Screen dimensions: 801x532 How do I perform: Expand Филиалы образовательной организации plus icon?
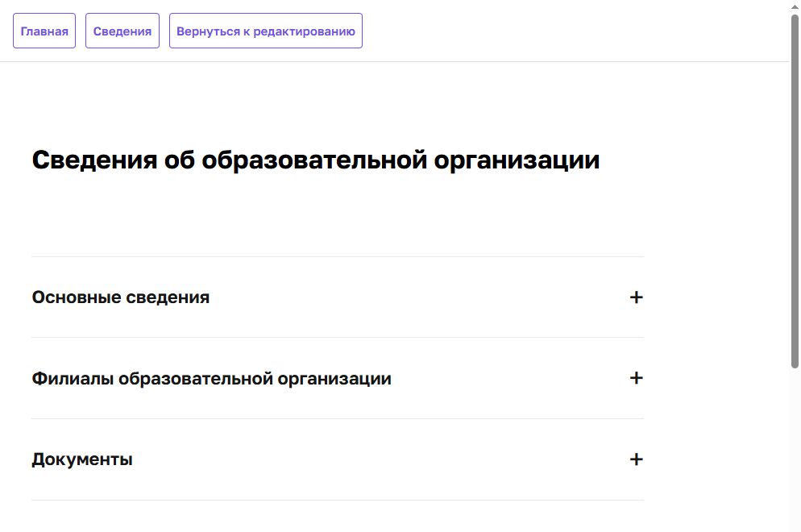[x=636, y=378]
